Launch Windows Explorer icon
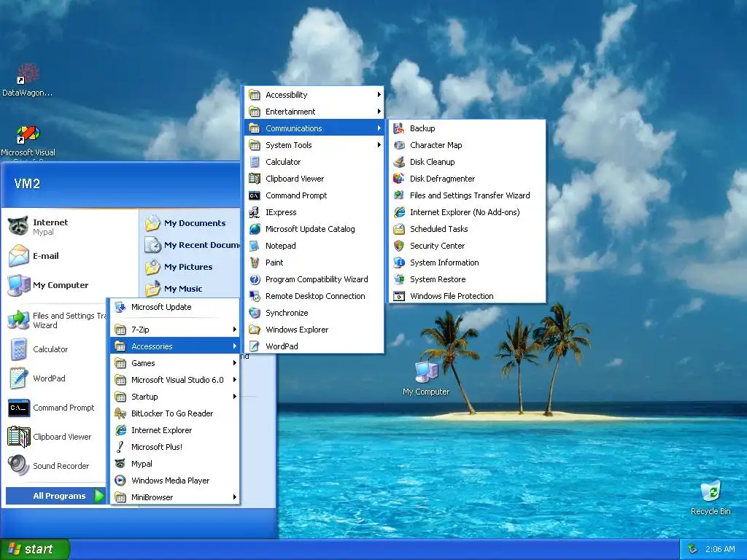 pos(255,330)
